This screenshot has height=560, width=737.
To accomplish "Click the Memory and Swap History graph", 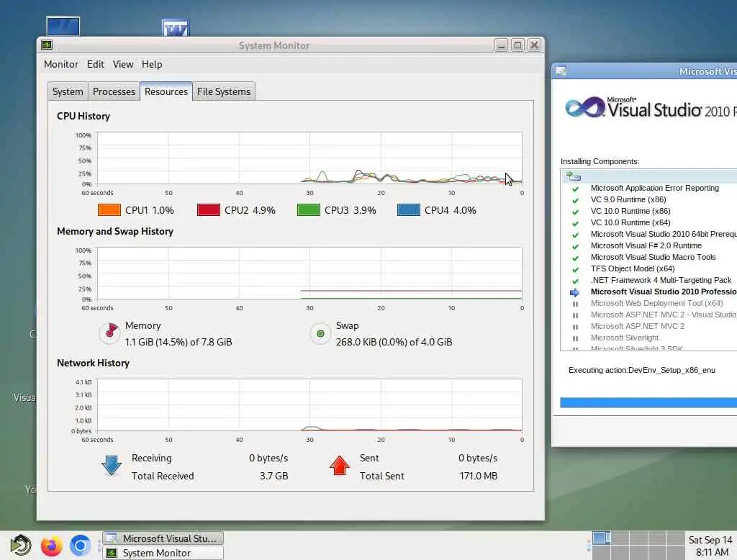I will coord(309,274).
